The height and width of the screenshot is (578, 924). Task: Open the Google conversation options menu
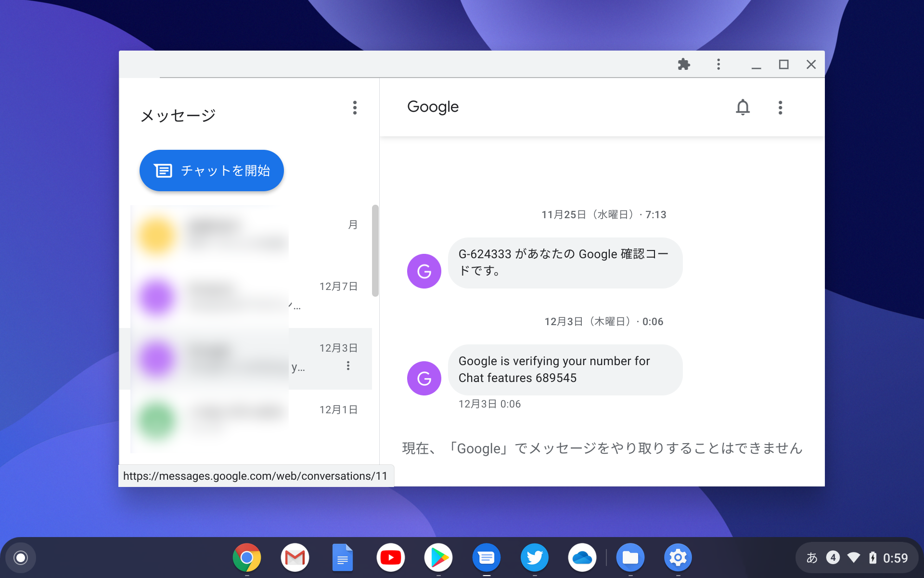781,107
